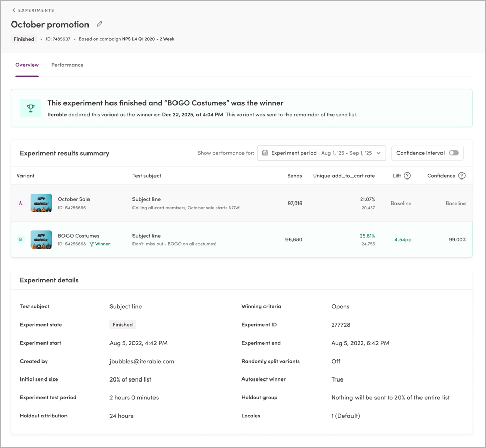Open October Sale variant thumbnail
The image size is (486, 448).
[x=41, y=203]
